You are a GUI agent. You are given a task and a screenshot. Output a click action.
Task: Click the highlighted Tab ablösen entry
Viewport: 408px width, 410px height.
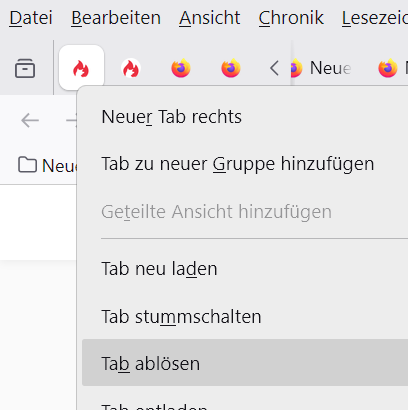pyautogui.click(x=245, y=363)
